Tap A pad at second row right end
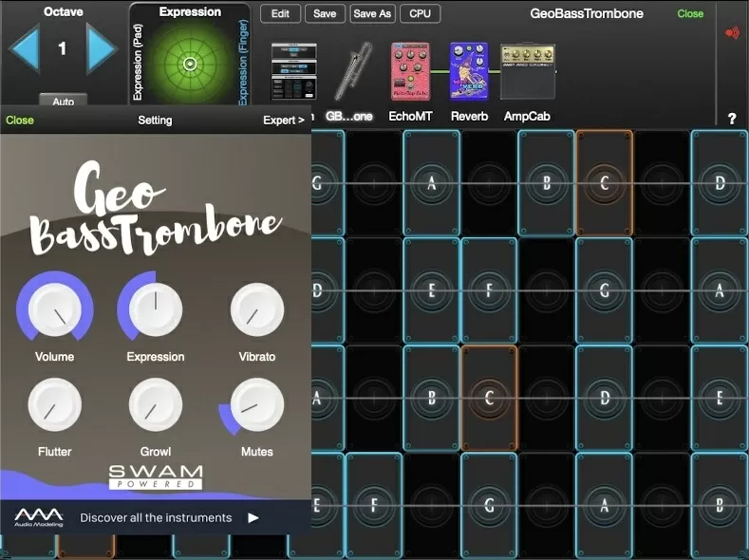749x560 pixels. click(720, 290)
